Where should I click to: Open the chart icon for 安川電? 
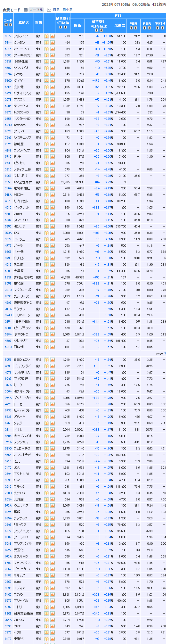click(x=53, y=87)
